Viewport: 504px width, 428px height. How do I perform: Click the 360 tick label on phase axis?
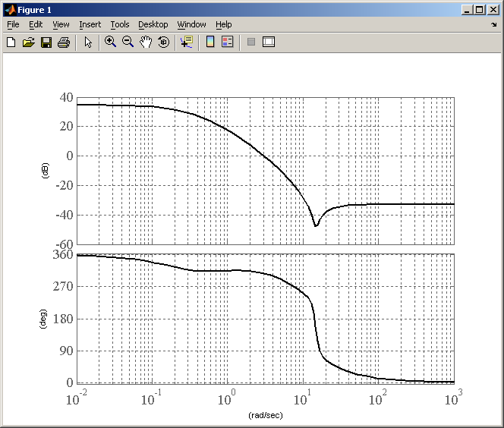pyautogui.click(x=63, y=254)
